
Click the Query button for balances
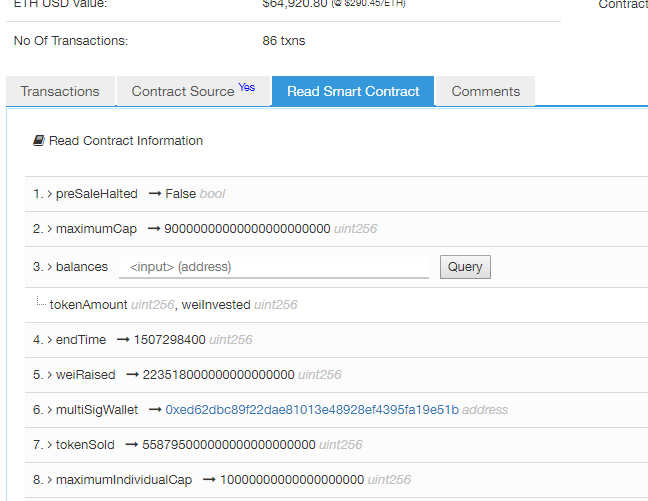tap(465, 267)
